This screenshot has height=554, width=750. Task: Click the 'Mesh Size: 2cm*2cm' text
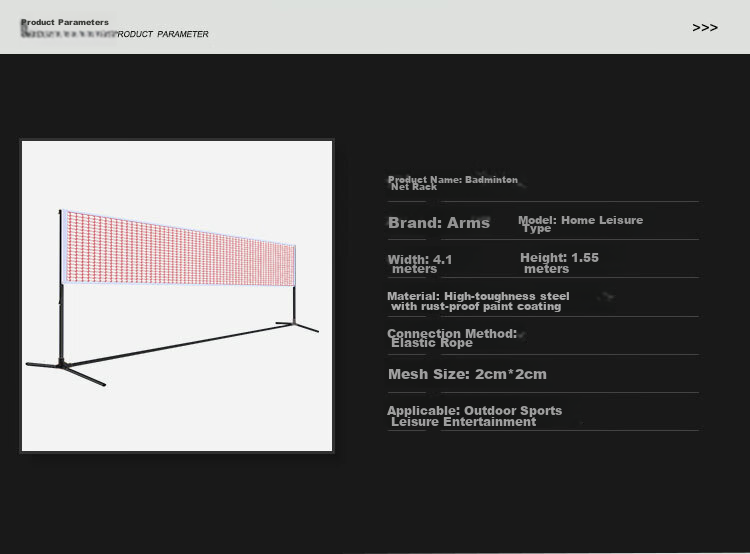[467, 374]
